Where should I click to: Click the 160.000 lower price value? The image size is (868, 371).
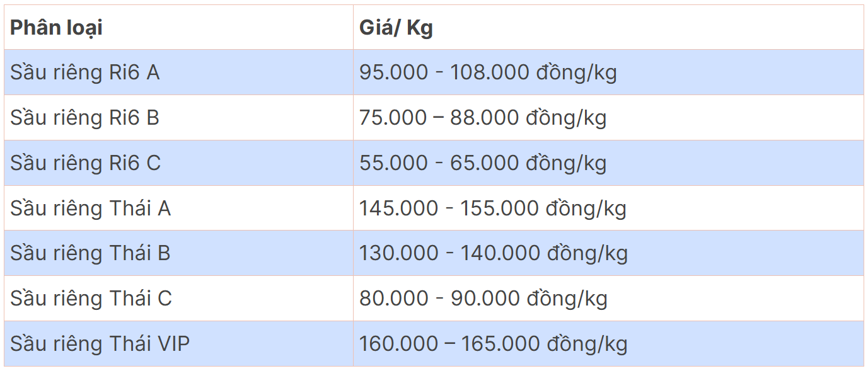tap(398, 343)
